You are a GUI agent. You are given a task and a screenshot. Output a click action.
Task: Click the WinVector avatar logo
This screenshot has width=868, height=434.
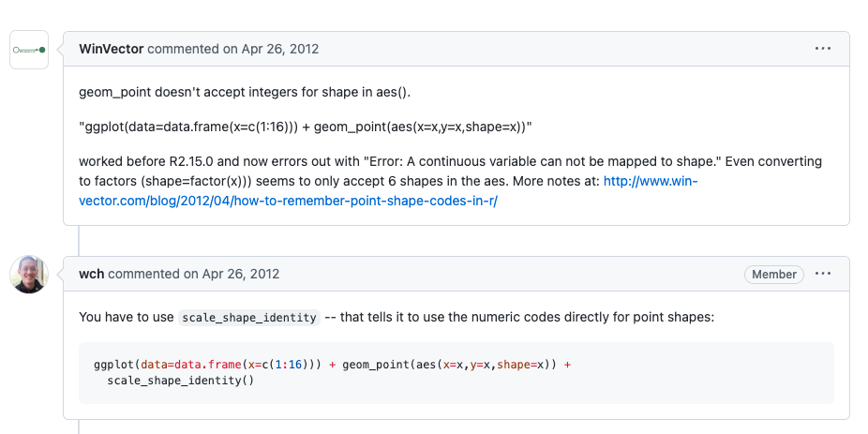click(x=29, y=50)
